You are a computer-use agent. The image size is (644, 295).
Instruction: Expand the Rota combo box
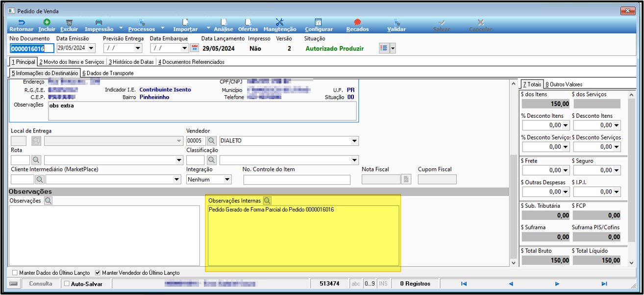[x=178, y=160]
